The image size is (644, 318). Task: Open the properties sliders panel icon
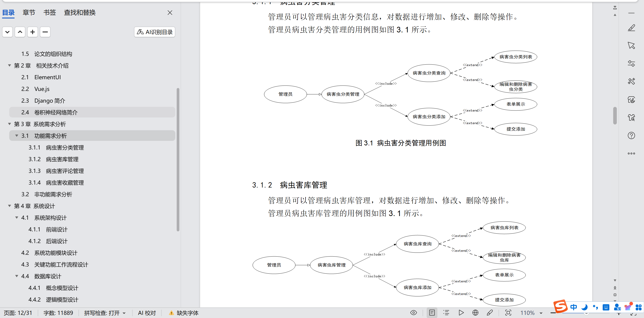tap(631, 64)
